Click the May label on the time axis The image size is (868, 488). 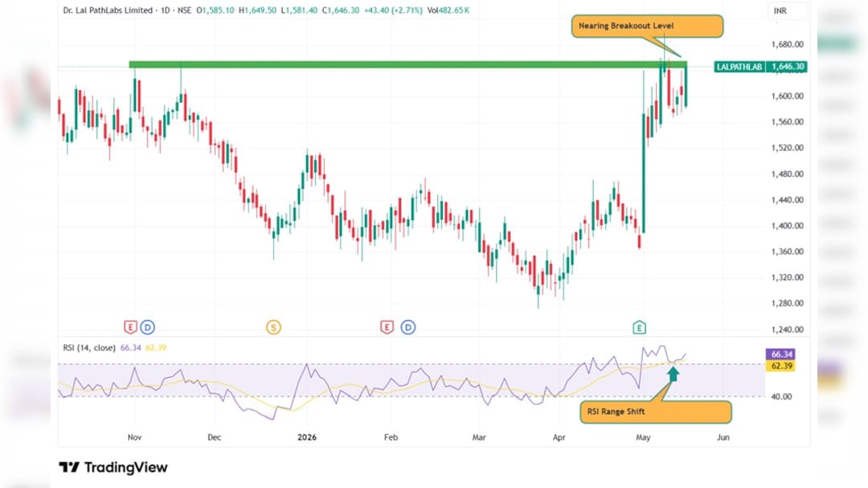click(643, 437)
